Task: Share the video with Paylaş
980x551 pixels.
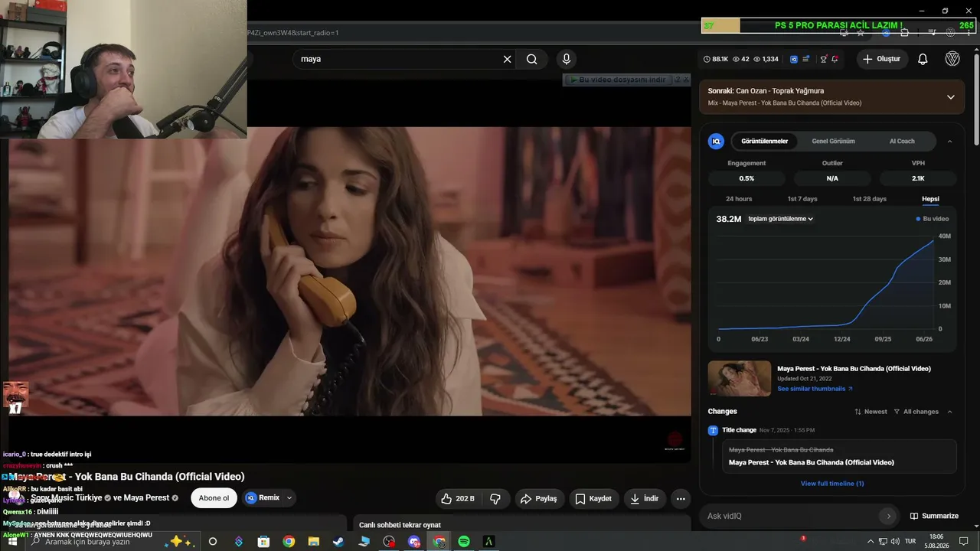Action: [x=539, y=498]
